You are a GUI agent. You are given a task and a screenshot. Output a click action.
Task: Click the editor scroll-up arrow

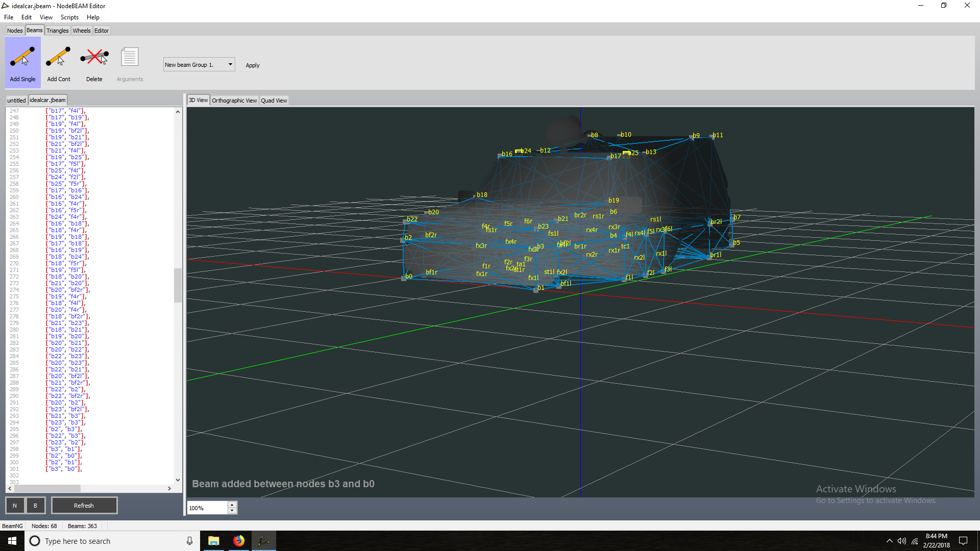pyautogui.click(x=178, y=111)
